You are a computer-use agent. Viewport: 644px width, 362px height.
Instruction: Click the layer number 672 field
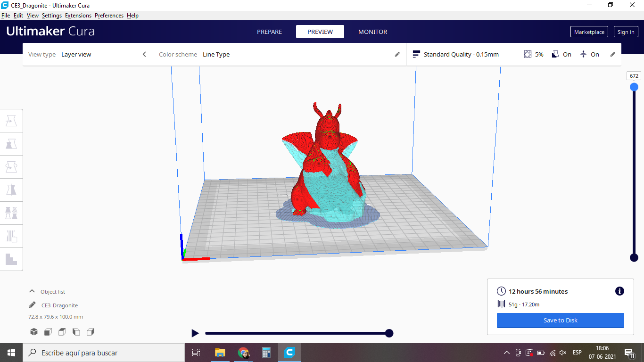(x=634, y=75)
